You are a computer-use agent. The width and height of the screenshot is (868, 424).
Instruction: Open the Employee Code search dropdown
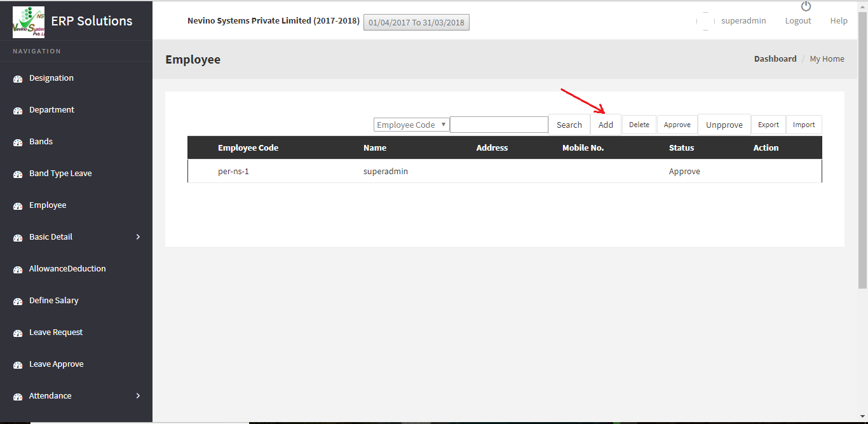[x=411, y=125]
